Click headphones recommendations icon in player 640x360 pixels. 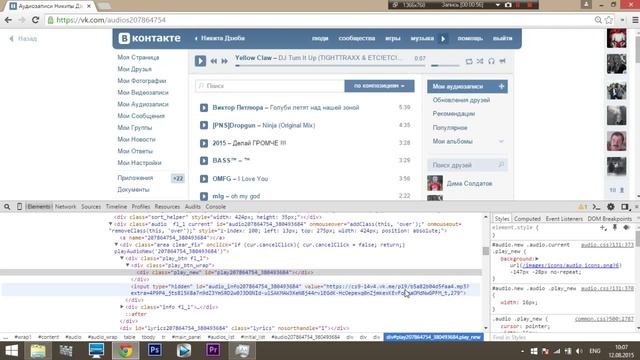[x=491, y=61]
